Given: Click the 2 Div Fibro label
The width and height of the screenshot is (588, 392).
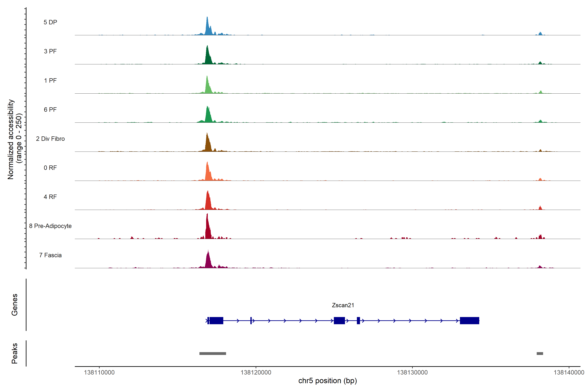Looking at the screenshot, I should [50, 139].
